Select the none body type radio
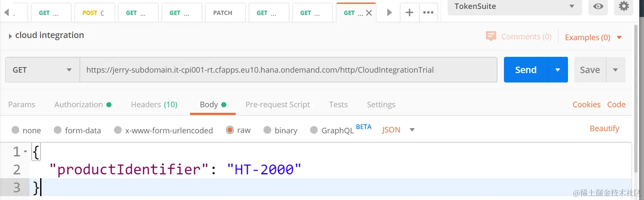 (x=15, y=130)
